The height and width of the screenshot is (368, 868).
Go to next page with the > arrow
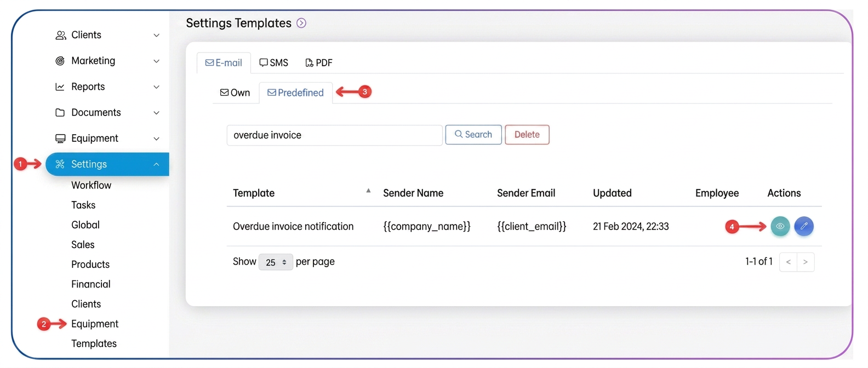[x=806, y=262]
